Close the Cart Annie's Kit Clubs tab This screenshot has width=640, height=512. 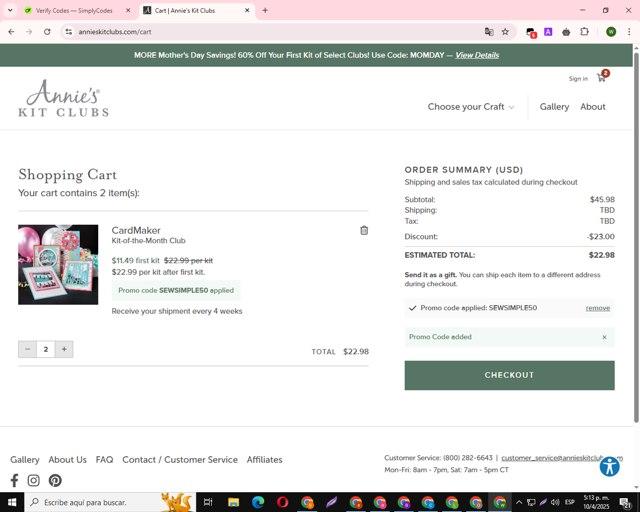point(247,11)
